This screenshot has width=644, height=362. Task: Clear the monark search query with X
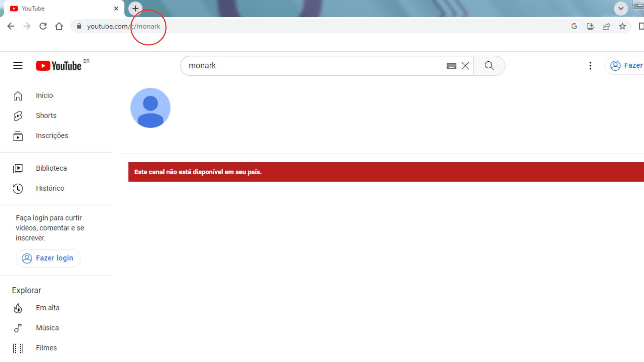(466, 66)
